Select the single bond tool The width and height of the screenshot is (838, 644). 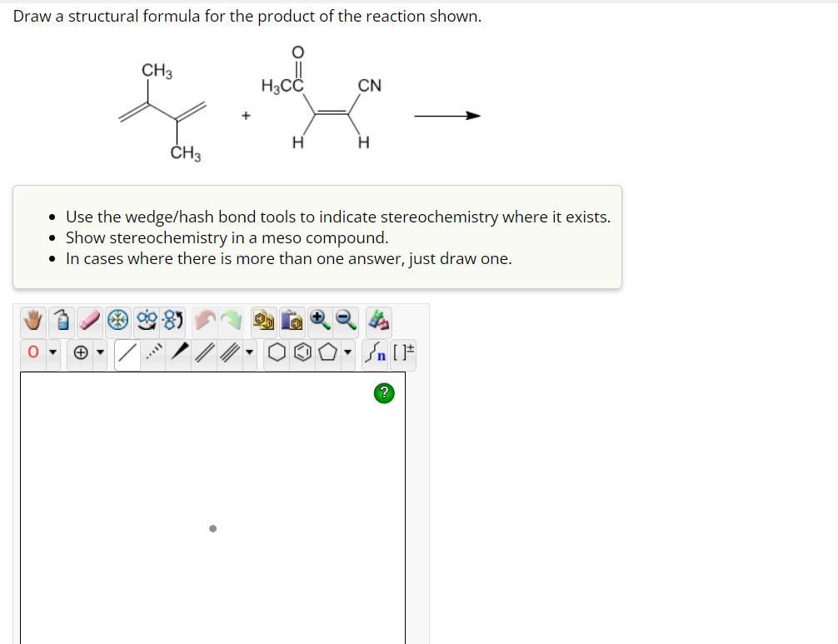126,352
